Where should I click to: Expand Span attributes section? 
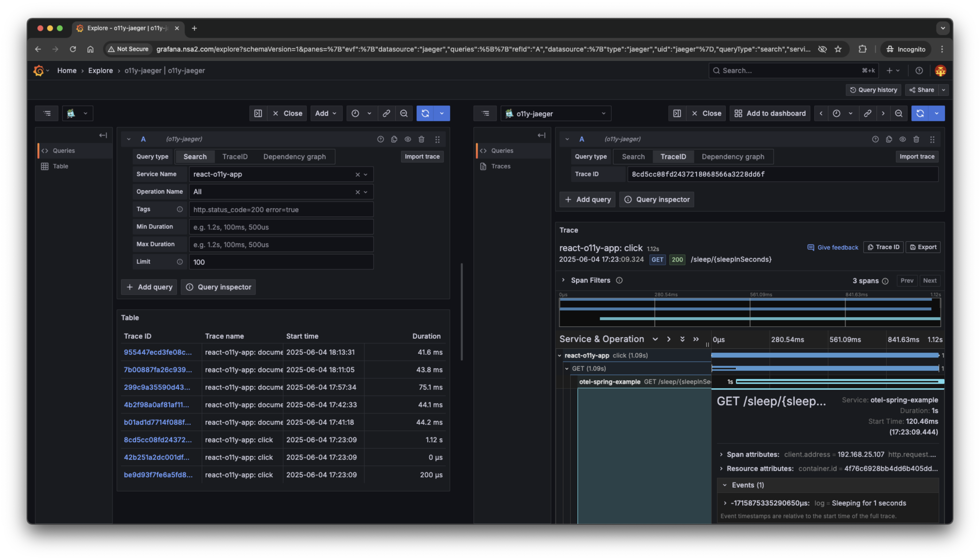coord(721,455)
